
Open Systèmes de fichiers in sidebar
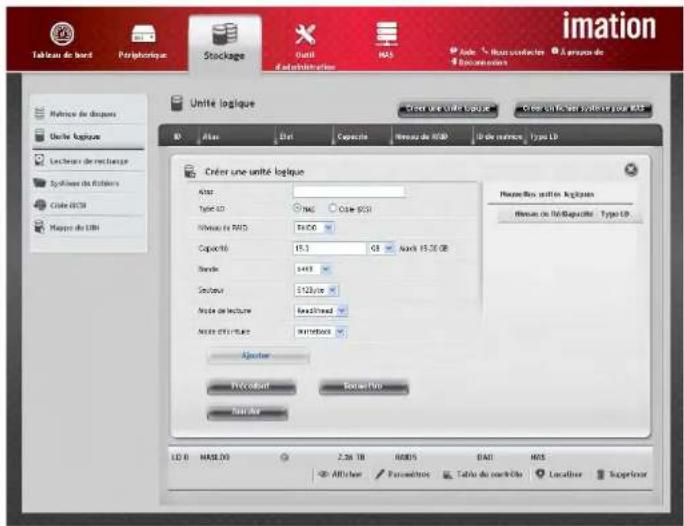tap(84, 183)
